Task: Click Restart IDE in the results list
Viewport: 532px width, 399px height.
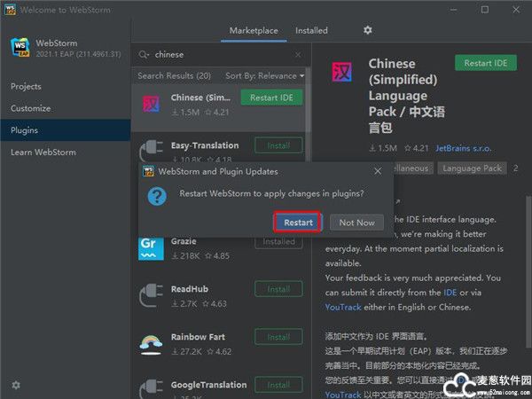Action: click(271, 98)
